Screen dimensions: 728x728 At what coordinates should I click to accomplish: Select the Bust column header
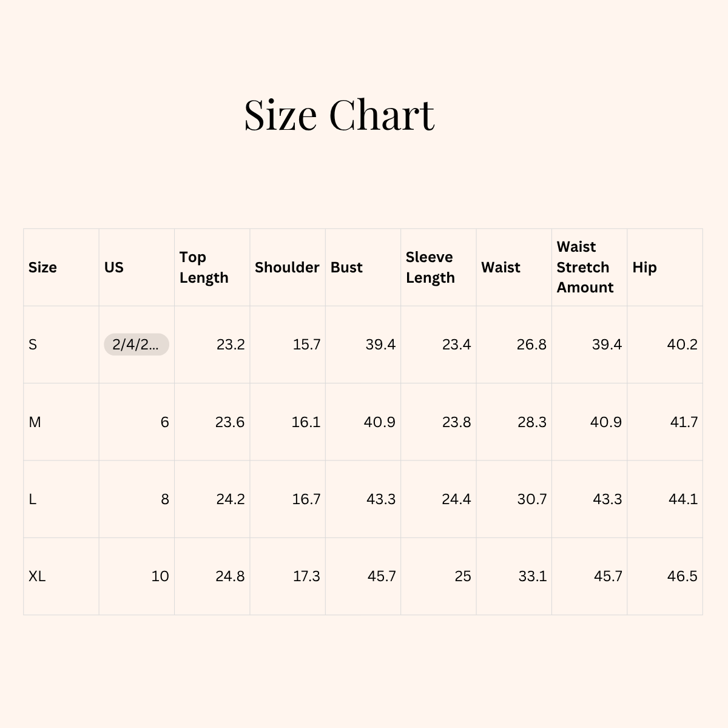tap(346, 268)
